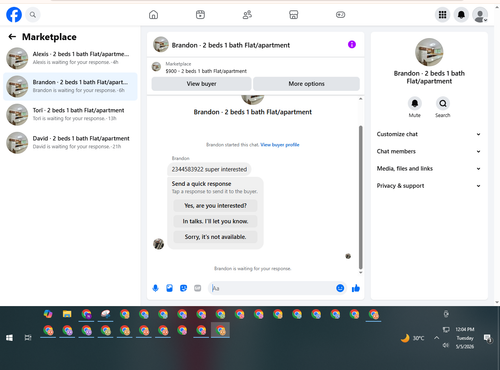
Task: Expand the Privacy & support section
Action: point(429,186)
